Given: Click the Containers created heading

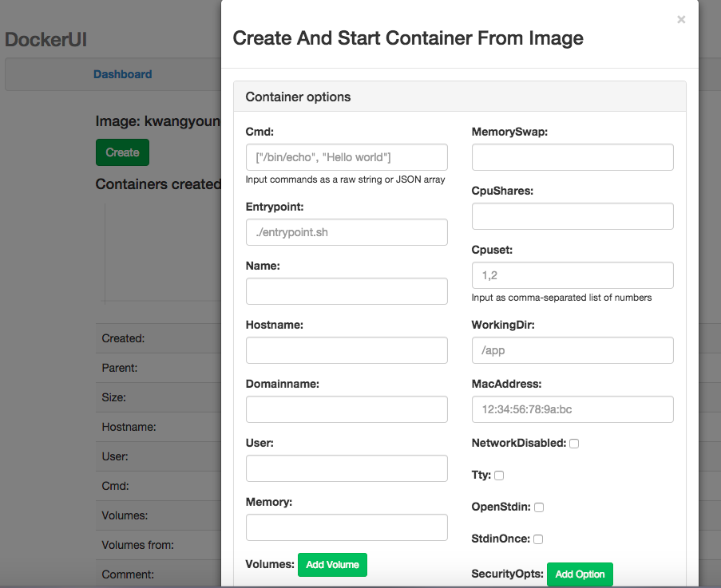Looking at the screenshot, I should tap(158, 184).
